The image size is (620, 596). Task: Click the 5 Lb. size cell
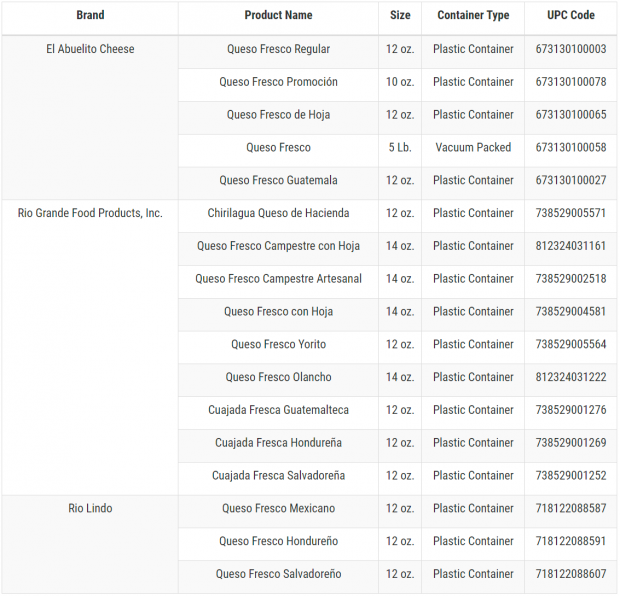(x=400, y=148)
